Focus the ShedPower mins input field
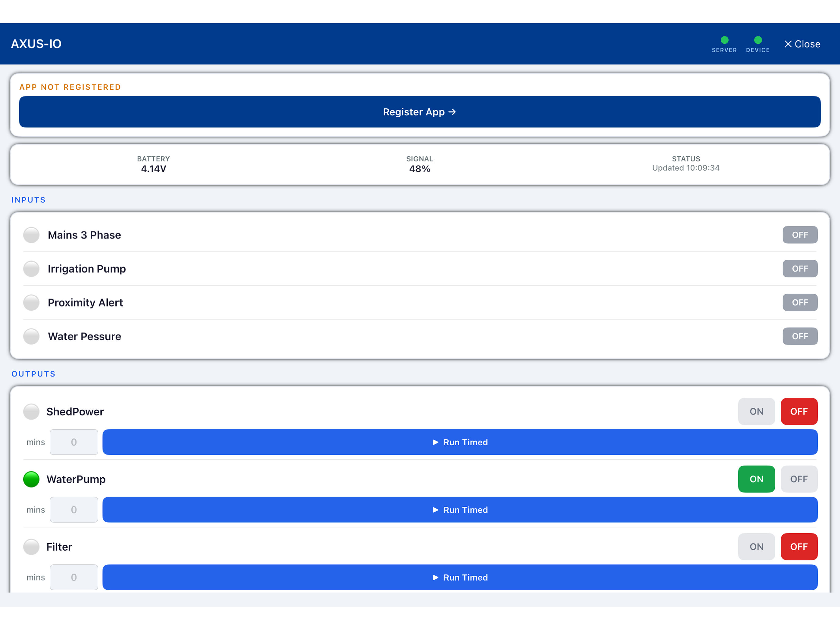This screenshot has height=630, width=840. (x=74, y=442)
